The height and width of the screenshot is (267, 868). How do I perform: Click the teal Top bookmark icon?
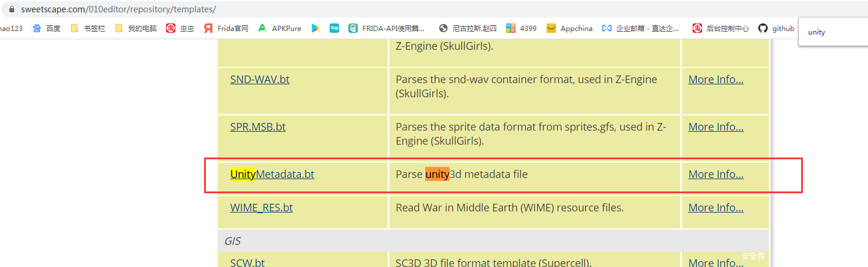pos(334,28)
